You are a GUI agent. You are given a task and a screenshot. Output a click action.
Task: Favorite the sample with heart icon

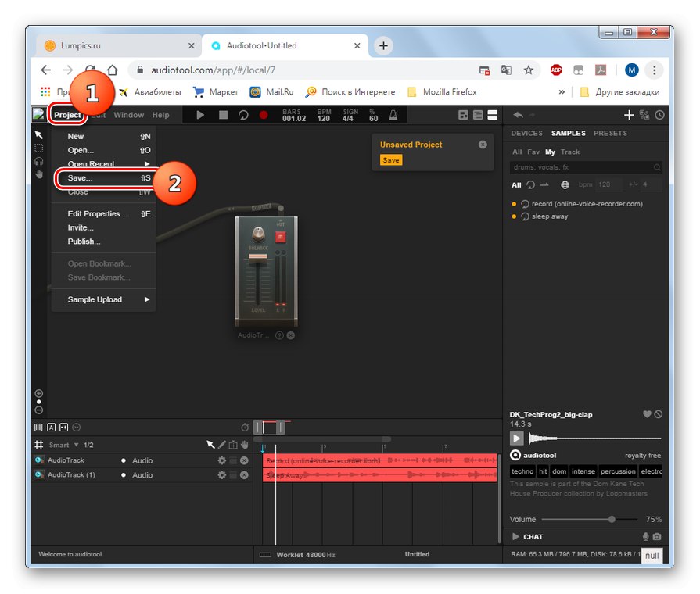(x=647, y=414)
